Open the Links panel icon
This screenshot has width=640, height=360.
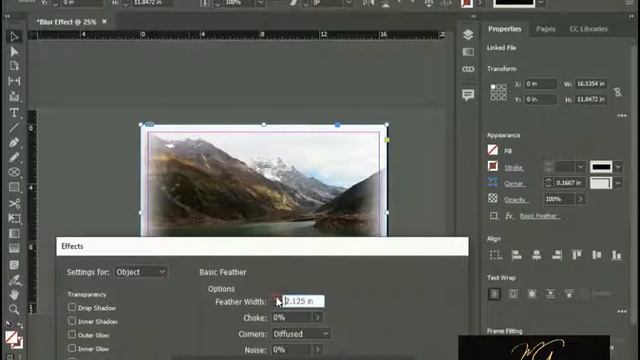coord(468,69)
